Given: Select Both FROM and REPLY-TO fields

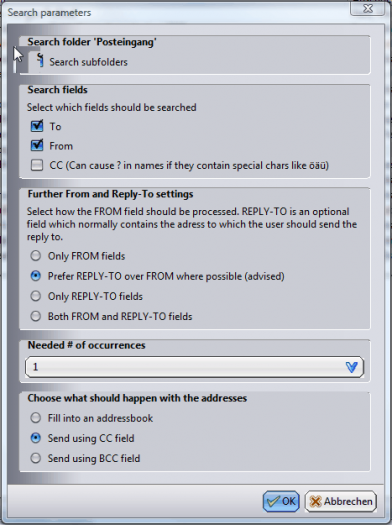Looking at the screenshot, I should [x=36, y=316].
